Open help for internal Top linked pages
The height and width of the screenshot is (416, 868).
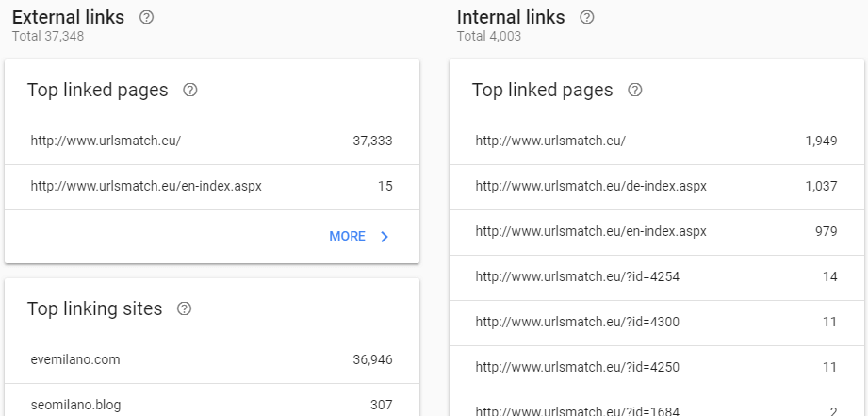[x=635, y=90]
